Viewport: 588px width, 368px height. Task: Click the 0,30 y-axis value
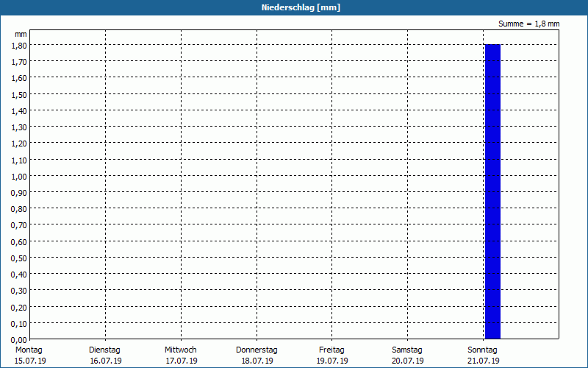(19, 291)
